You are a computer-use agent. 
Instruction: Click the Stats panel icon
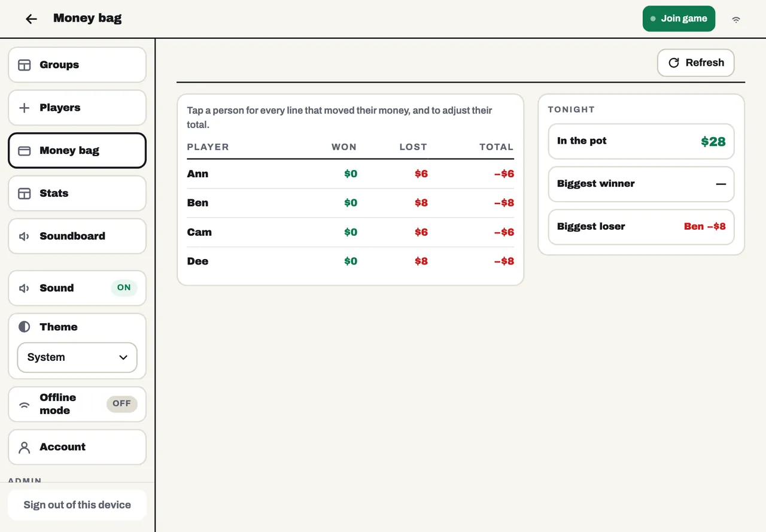(x=25, y=193)
